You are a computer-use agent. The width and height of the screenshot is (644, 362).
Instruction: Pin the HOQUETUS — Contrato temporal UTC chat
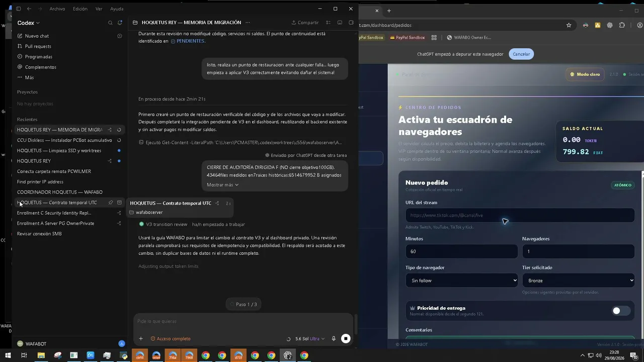tap(110, 203)
